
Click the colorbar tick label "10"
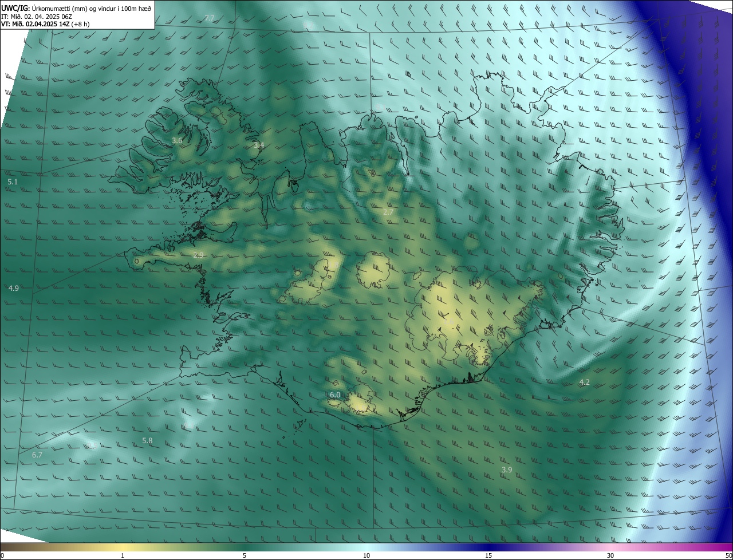[366, 555]
